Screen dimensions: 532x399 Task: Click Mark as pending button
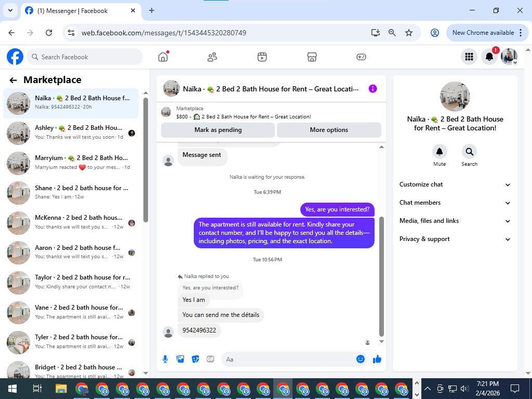click(x=218, y=130)
